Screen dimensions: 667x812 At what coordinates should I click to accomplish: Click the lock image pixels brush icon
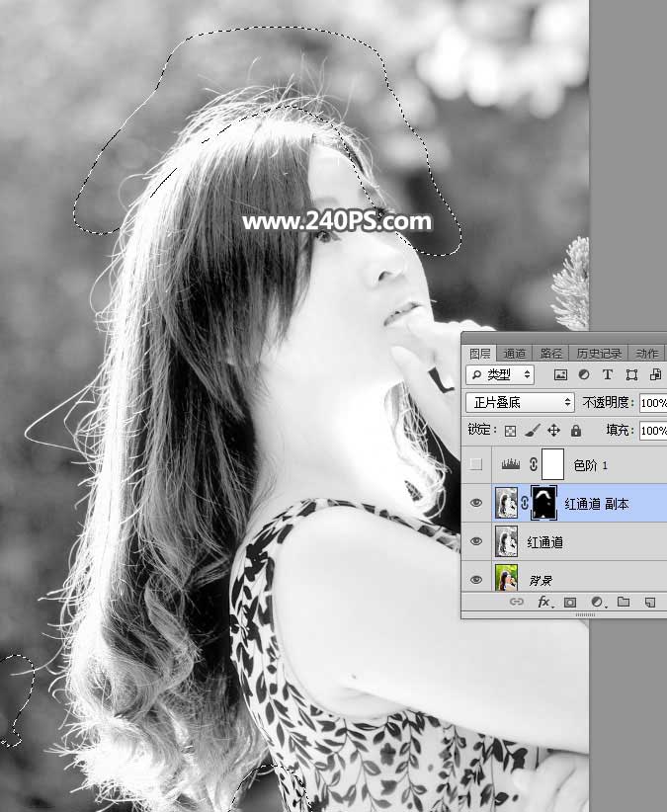(x=532, y=431)
